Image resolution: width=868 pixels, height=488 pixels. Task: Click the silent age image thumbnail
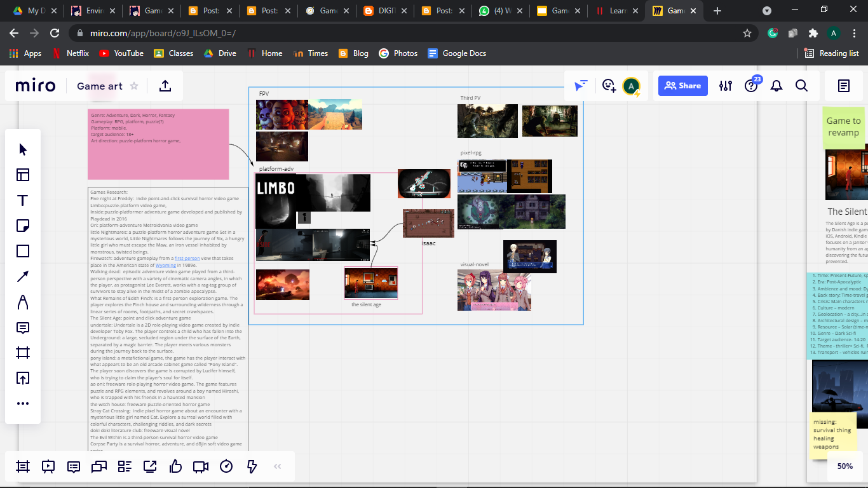371,283
